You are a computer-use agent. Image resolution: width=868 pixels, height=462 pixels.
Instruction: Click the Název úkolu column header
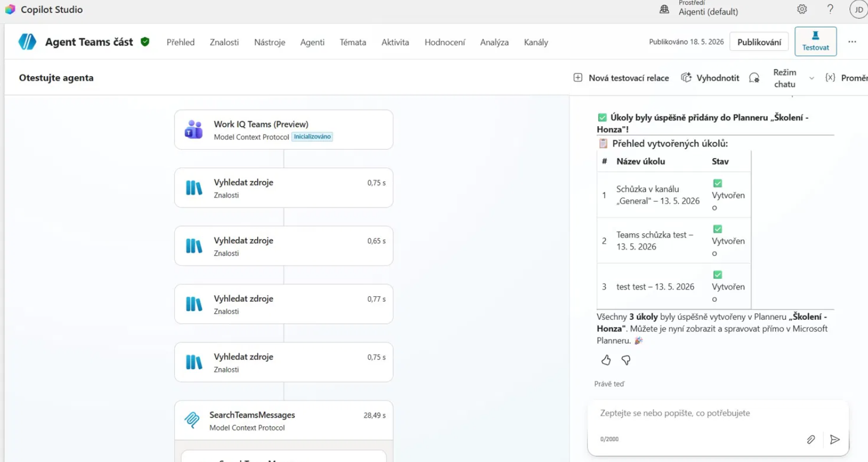tap(640, 161)
